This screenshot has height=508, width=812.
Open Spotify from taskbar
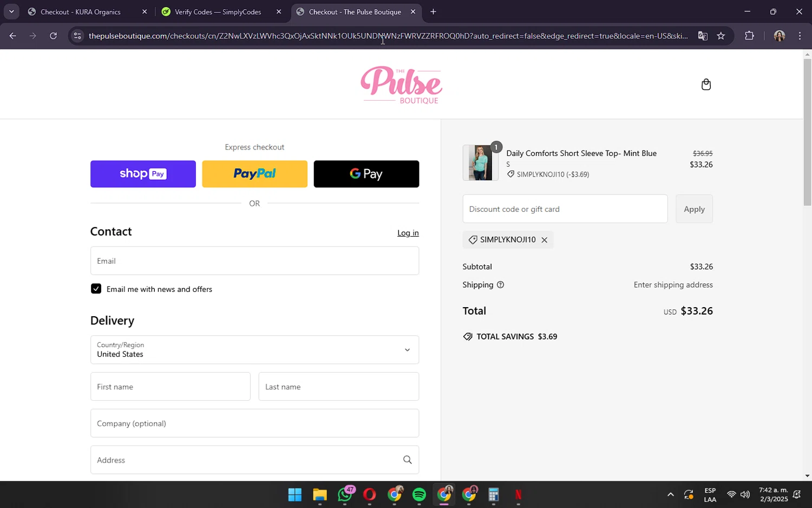coord(419,494)
